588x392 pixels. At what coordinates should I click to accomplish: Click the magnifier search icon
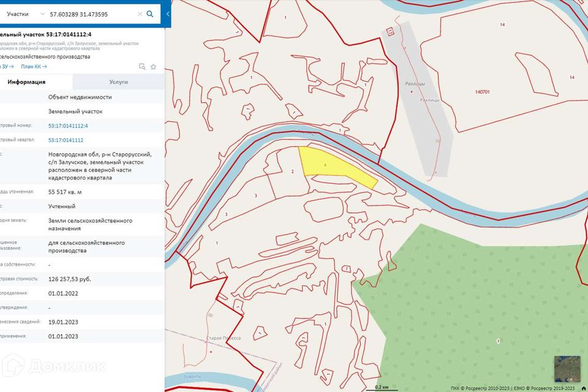(150, 13)
